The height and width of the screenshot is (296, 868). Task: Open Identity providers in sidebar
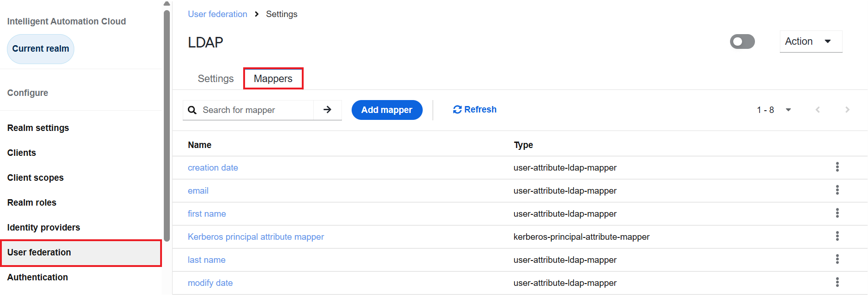click(43, 227)
